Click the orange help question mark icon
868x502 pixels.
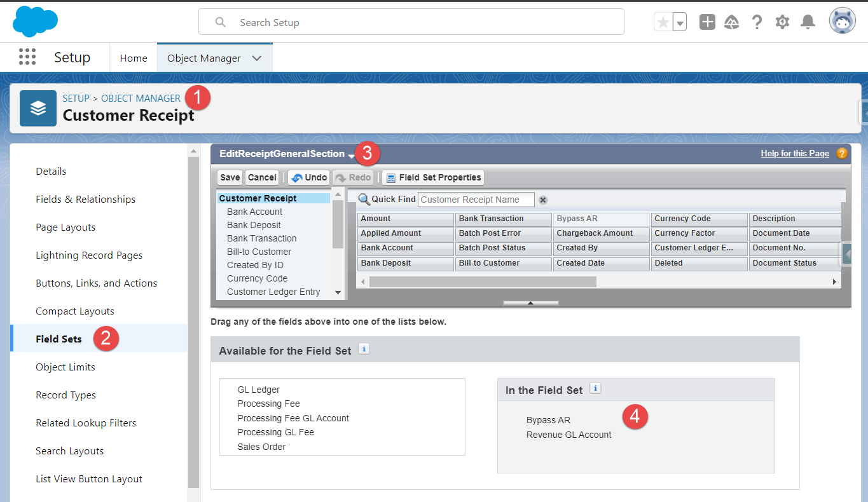pos(841,153)
